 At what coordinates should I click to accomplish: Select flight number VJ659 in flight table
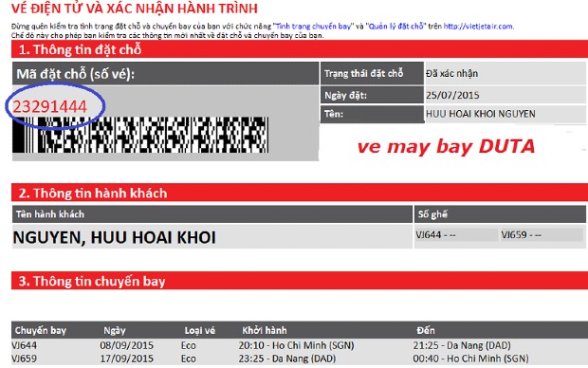(x=25, y=359)
